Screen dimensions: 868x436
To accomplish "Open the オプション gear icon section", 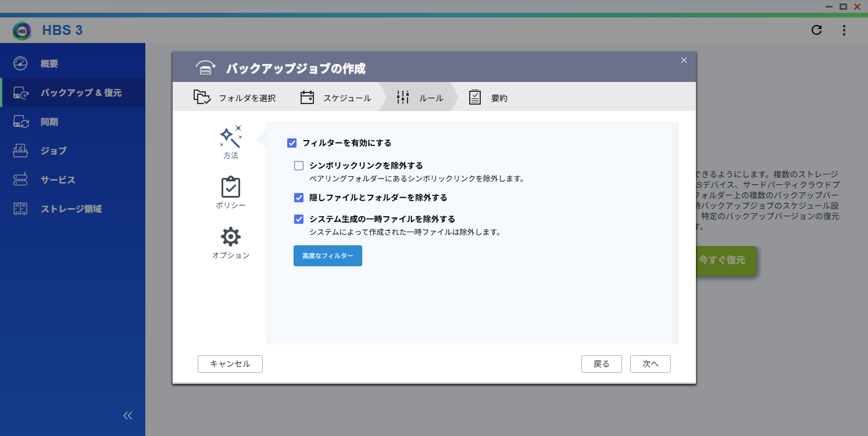I will tap(231, 237).
